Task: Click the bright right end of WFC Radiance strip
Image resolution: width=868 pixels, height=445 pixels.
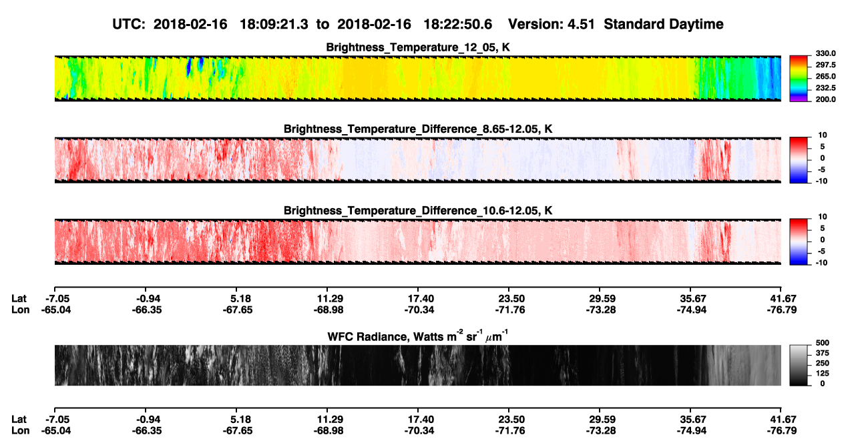Action: 744,365
